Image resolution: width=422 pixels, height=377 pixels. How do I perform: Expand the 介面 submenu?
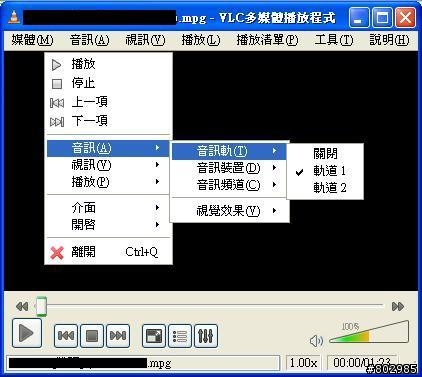click(108, 208)
